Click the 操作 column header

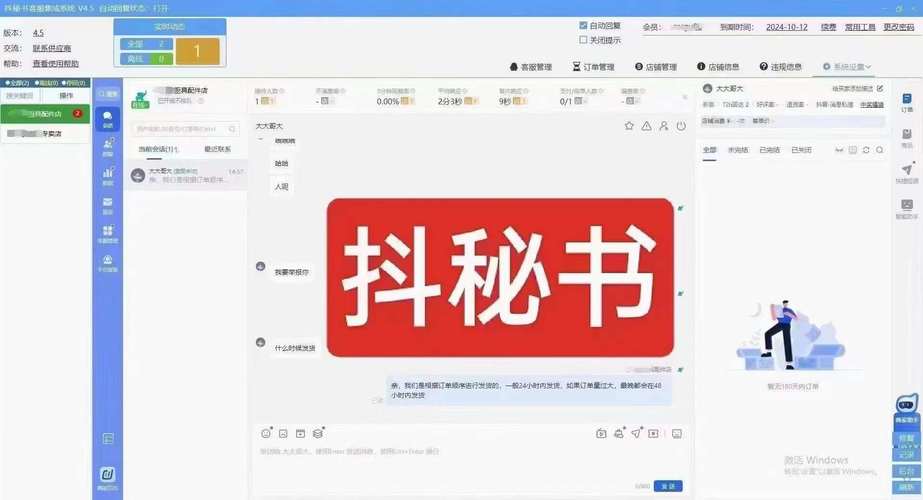point(66,95)
